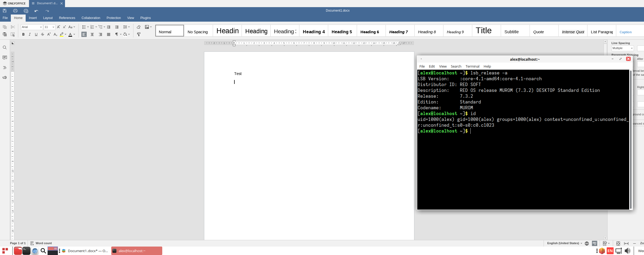Viewport: 644px width, 255px height.
Task: Click the Quick Print icon
Action: (26, 11)
